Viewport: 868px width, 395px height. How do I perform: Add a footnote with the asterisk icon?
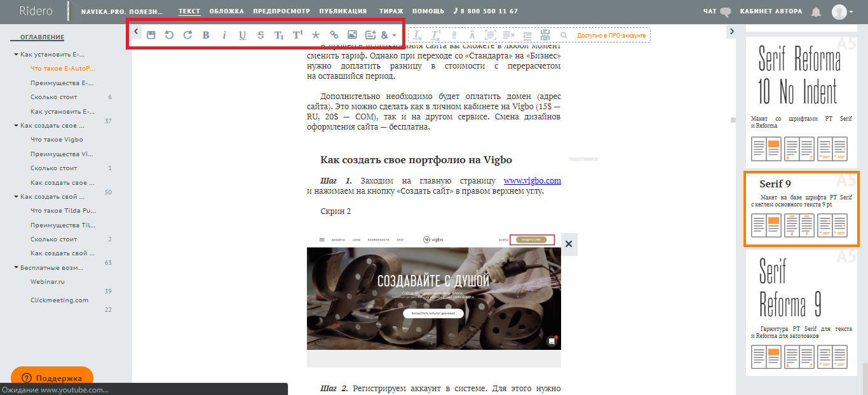(x=315, y=35)
